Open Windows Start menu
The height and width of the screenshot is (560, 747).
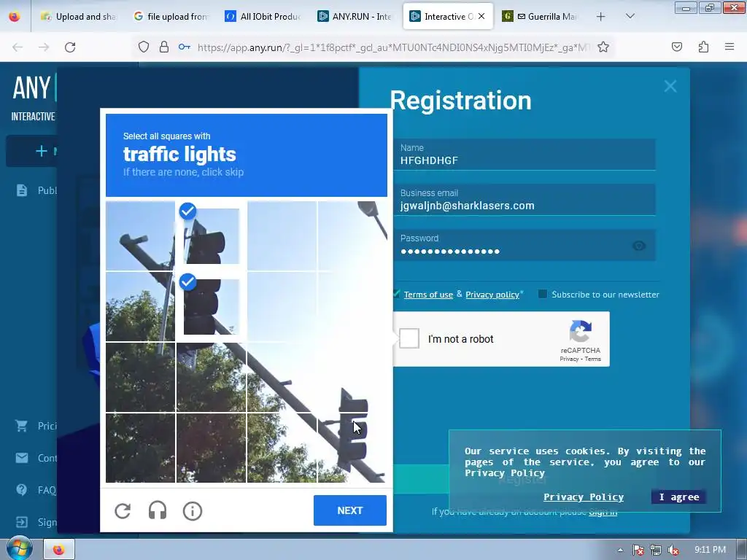(x=19, y=549)
